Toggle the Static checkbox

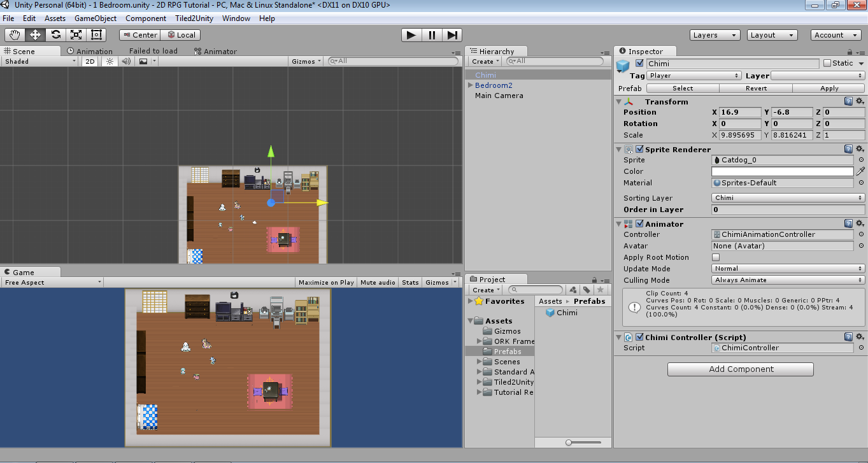tap(827, 63)
